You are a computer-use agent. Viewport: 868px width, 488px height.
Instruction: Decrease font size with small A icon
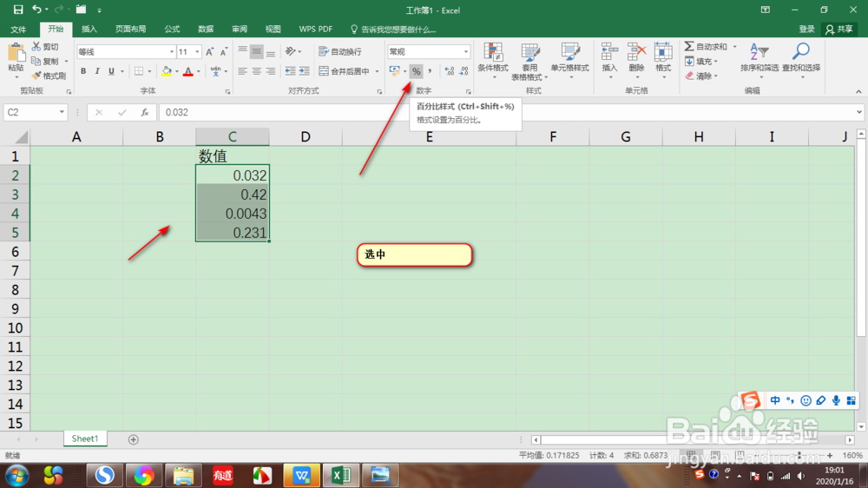point(224,51)
